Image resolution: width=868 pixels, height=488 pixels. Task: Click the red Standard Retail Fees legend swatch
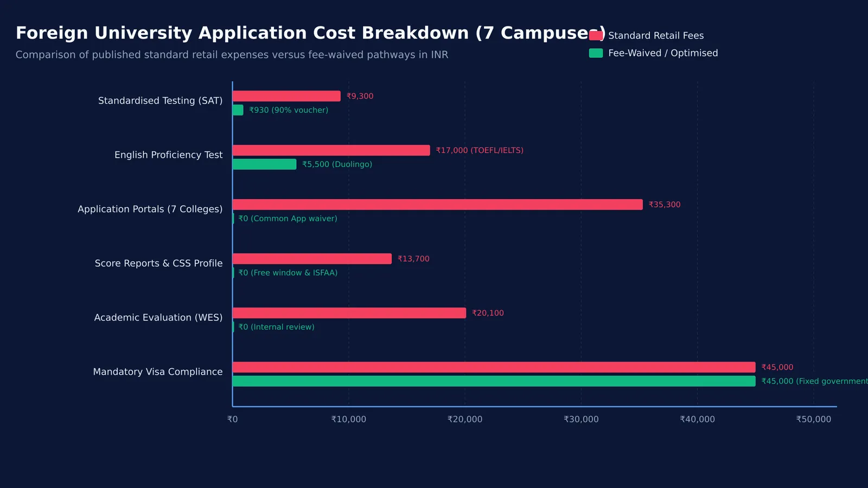[596, 36]
